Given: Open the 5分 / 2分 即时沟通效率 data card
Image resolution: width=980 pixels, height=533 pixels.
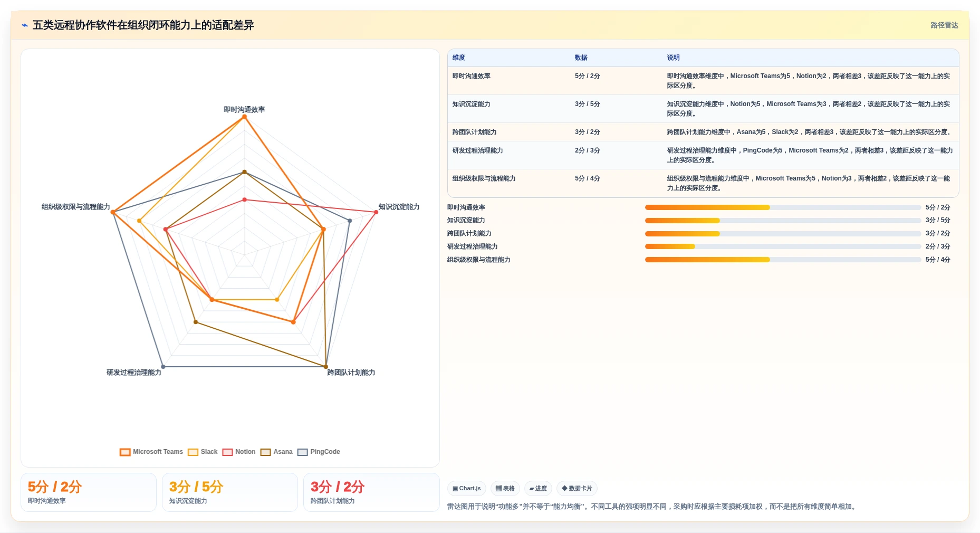Looking at the screenshot, I should [x=89, y=492].
